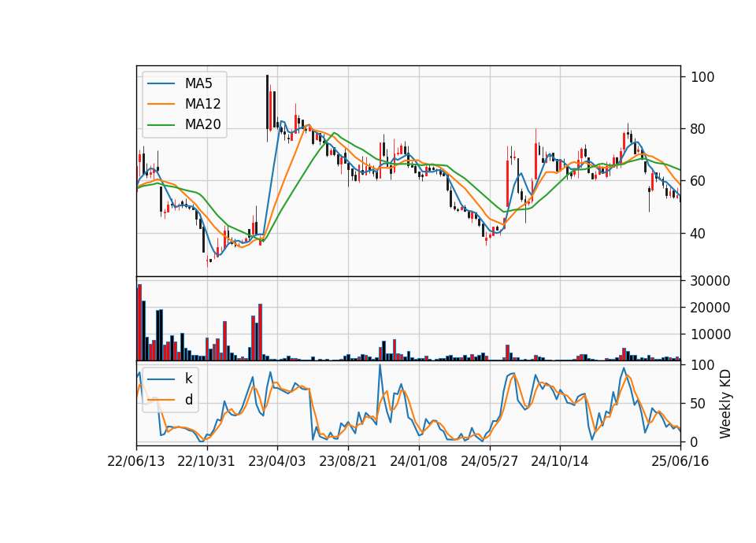
Task: Click the 25/06/16 date axis label
Action: point(680,461)
